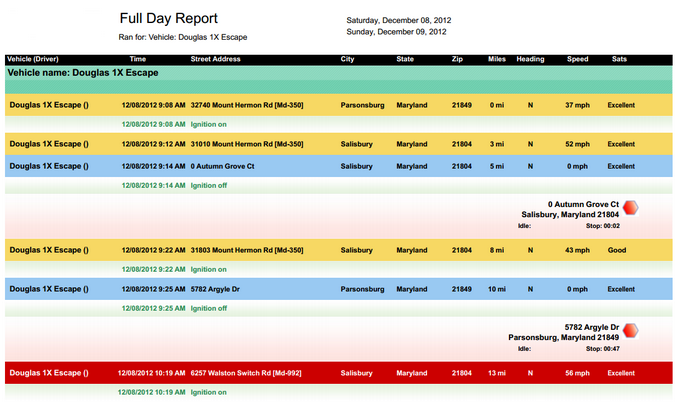This screenshot has height=402, width=677.
Task: Click the 52 mph speed value
Action: (x=577, y=144)
